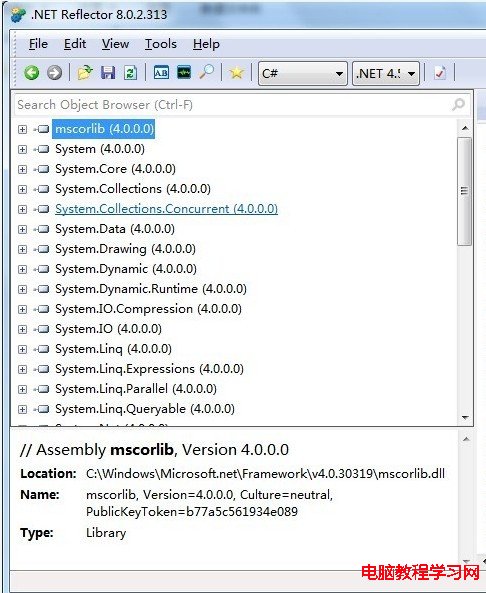
Task: Click the mscorlib.dll location path text
Action: click(265, 473)
